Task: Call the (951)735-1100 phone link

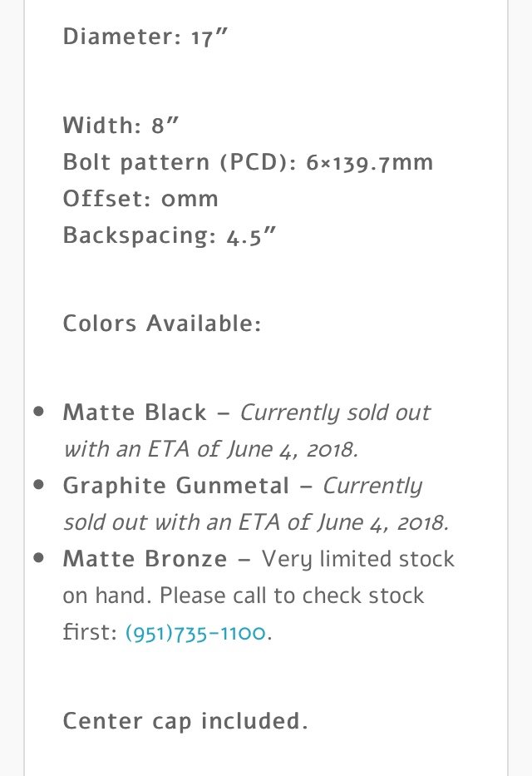Action: 195,632
